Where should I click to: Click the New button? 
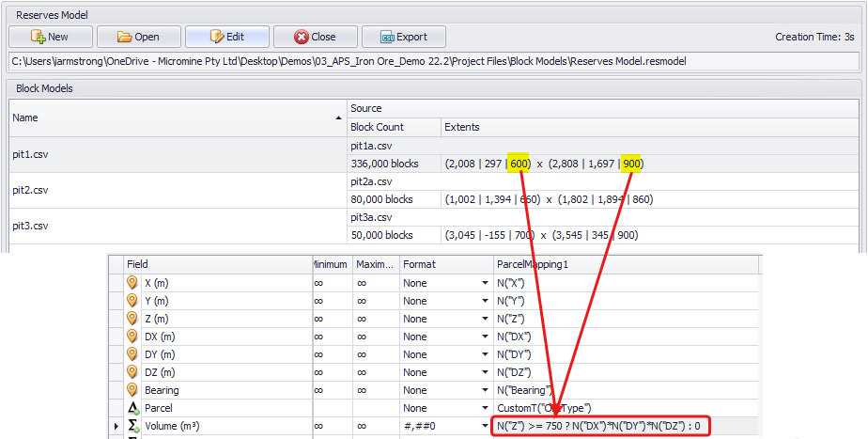coord(51,37)
